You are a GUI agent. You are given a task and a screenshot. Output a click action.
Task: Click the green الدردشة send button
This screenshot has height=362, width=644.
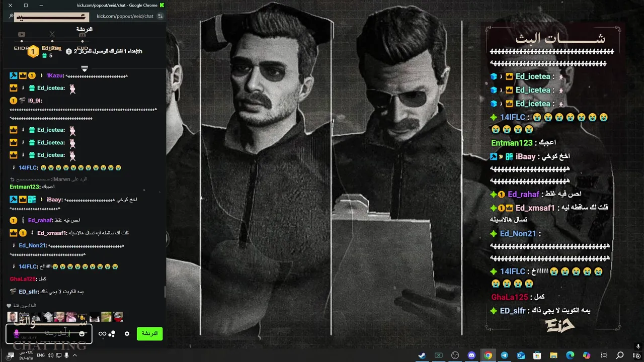click(149, 333)
